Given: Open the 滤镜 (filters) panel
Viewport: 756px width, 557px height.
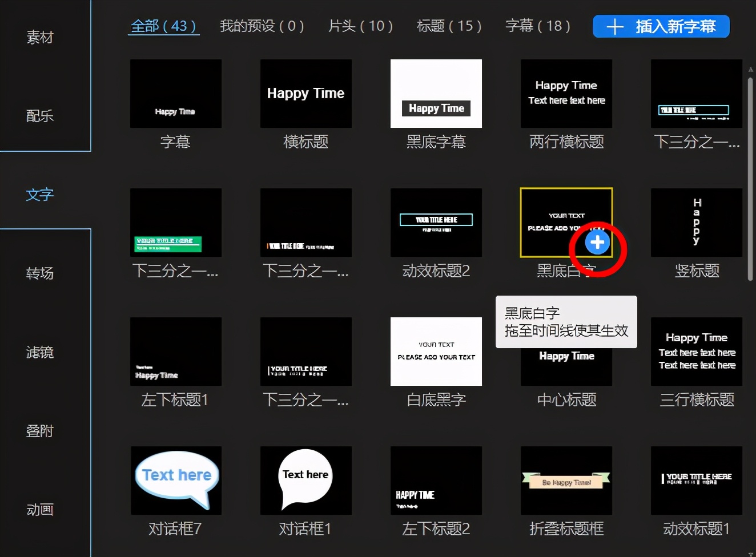Looking at the screenshot, I should click(x=39, y=352).
